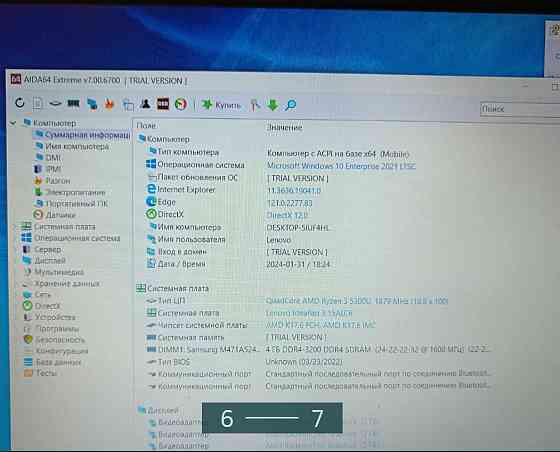Click the Системная плата section header in list
Viewport: 560px width, 452px height.
[x=173, y=288]
